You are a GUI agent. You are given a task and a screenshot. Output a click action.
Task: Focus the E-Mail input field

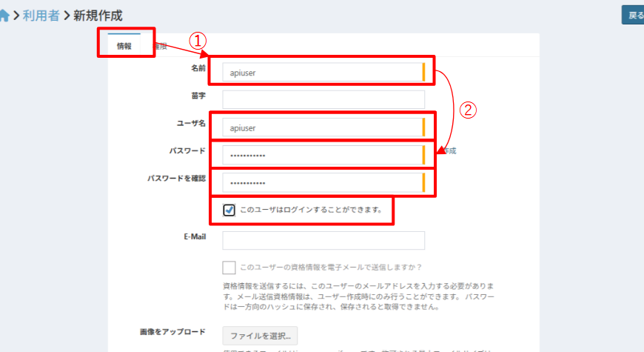tap(323, 241)
